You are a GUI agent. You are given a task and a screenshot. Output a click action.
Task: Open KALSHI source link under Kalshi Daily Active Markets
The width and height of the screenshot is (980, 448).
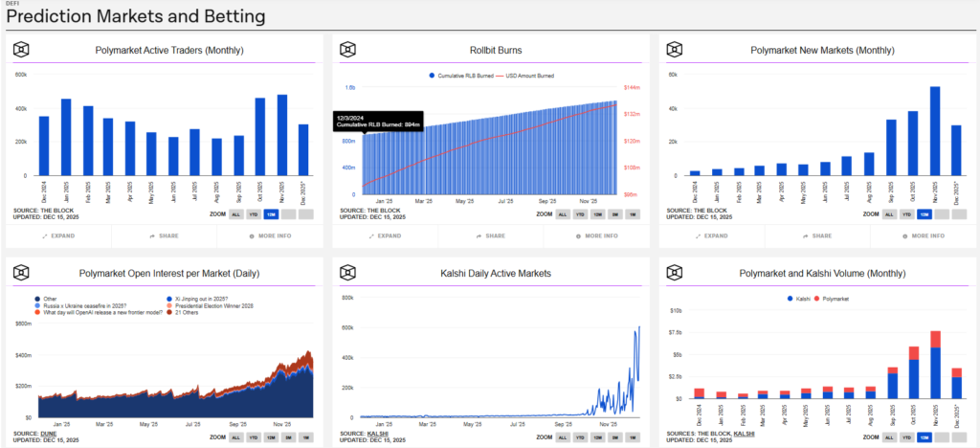point(375,433)
